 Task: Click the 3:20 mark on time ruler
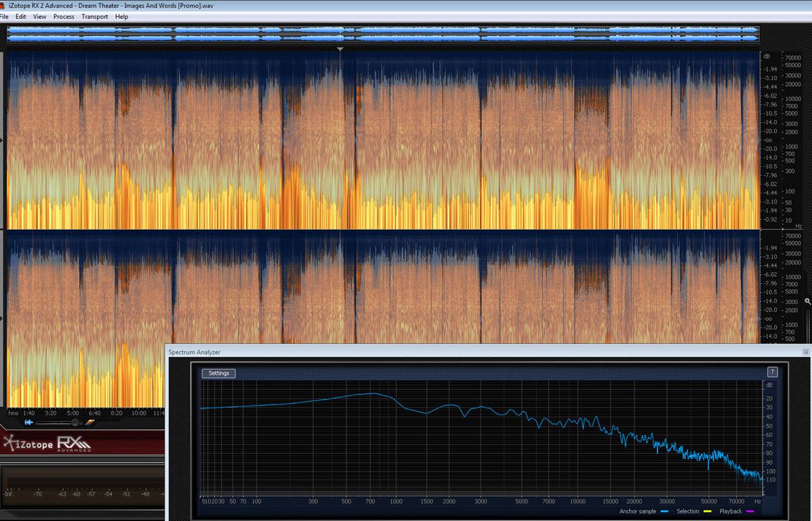(51, 413)
